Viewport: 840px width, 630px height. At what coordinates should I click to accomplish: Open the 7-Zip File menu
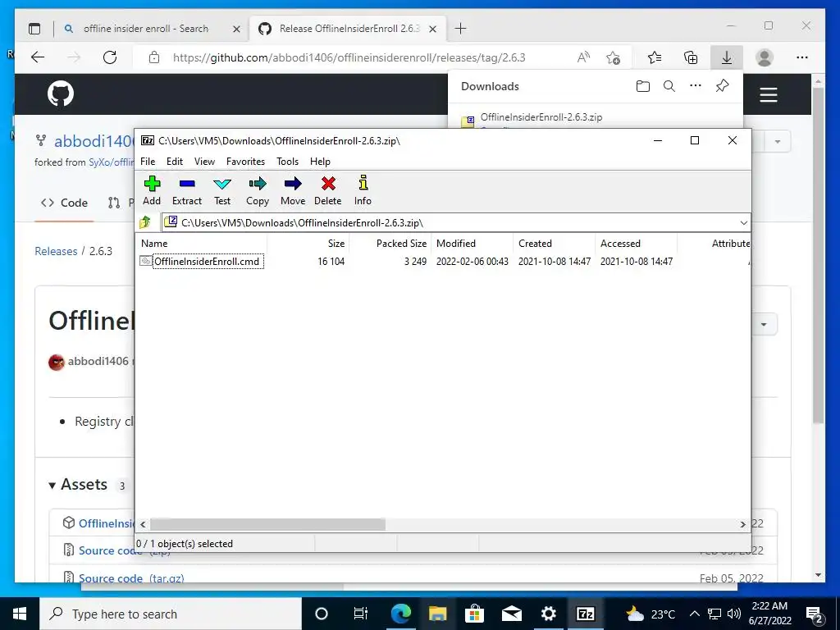(148, 162)
